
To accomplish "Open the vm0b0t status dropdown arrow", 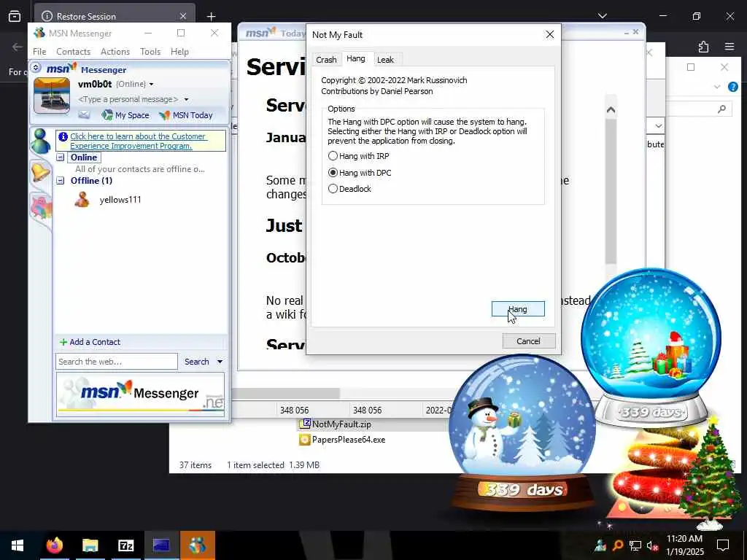I will (151, 85).
